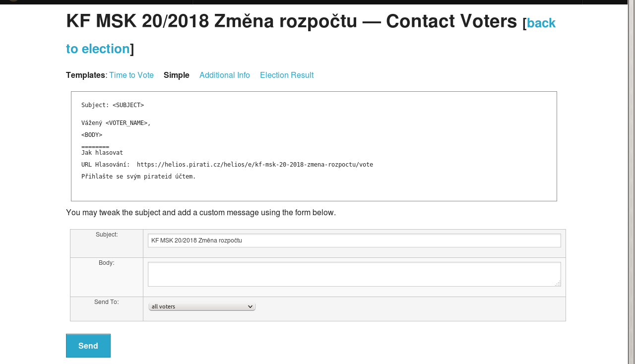This screenshot has width=635, height=364.
Task: Click the 'Body:' field label
Action: click(107, 262)
